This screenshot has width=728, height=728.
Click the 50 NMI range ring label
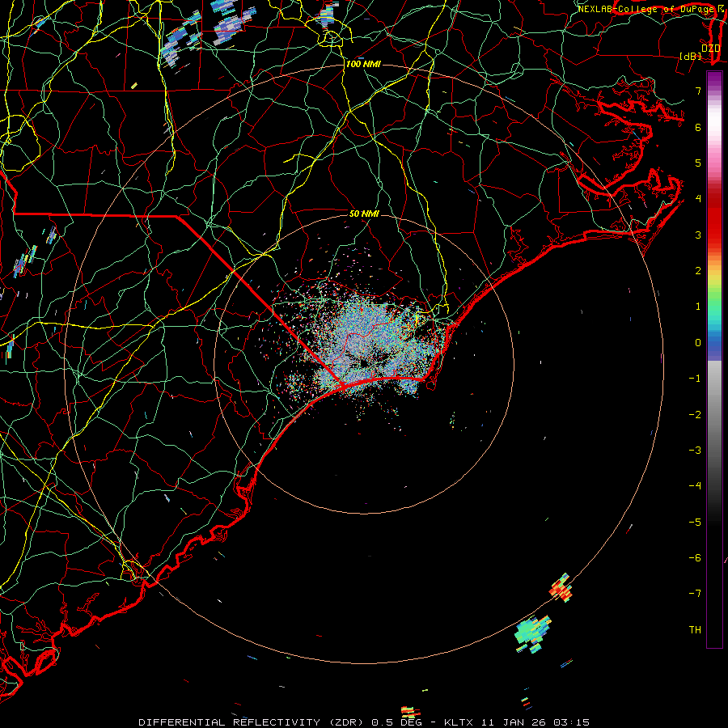click(x=364, y=214)
